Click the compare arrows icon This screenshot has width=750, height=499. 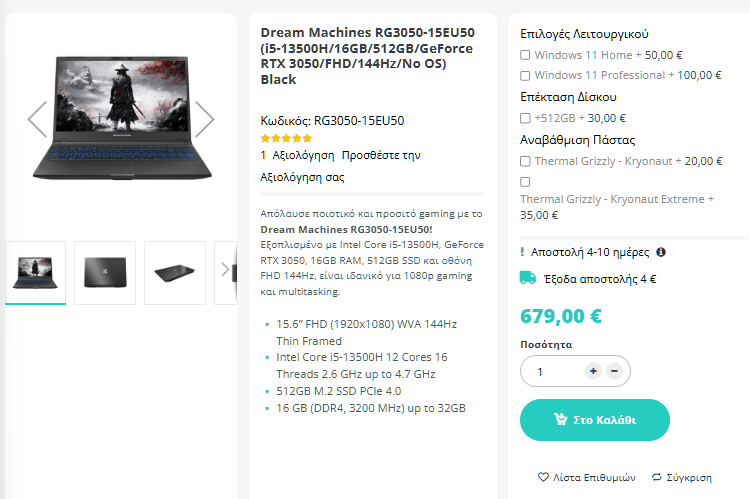point(657,477)
